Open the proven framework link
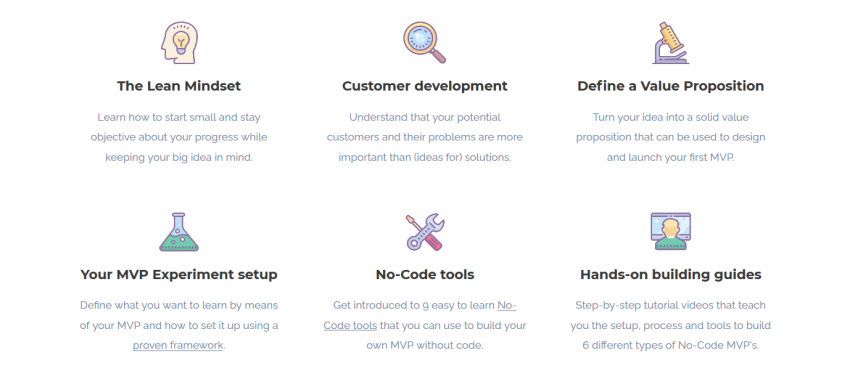 (178, 345)
